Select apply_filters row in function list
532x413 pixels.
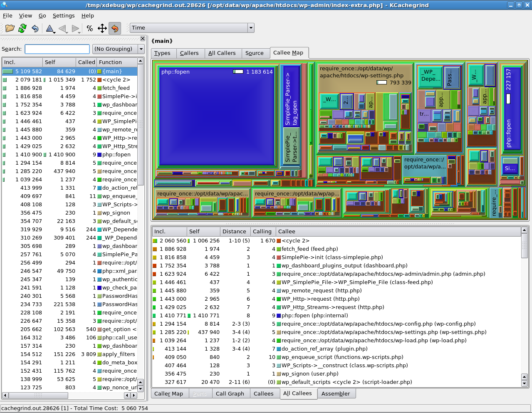pyautogui.click(x=69, y=354)
